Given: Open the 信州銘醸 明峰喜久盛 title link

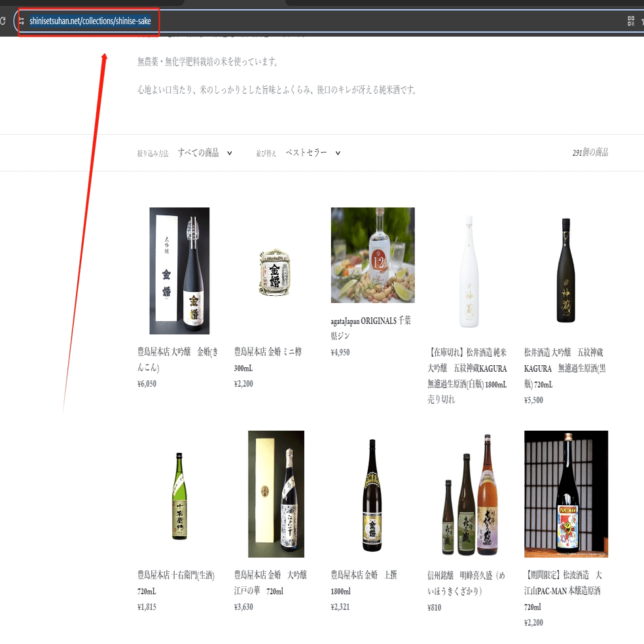Looking at the screenshot, I should click(466, 582).
